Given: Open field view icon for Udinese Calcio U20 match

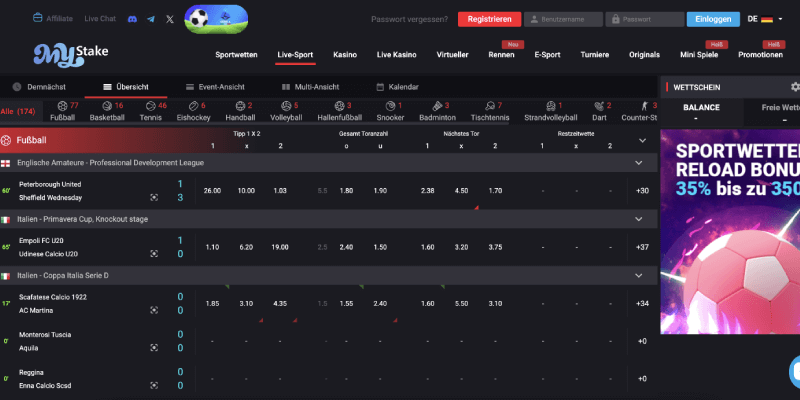Looking at the screenshot, I should [x=154, y=254].
